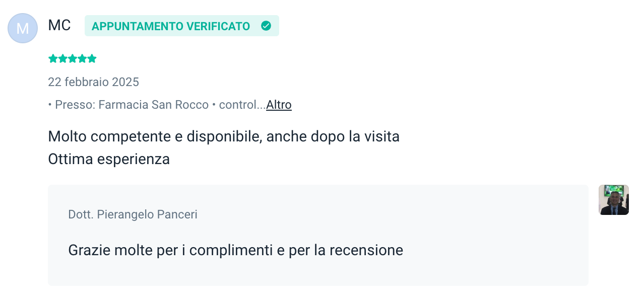644x303 pixels.
Task: Click empty area of the doctor reply box
Action: [479, 216]
